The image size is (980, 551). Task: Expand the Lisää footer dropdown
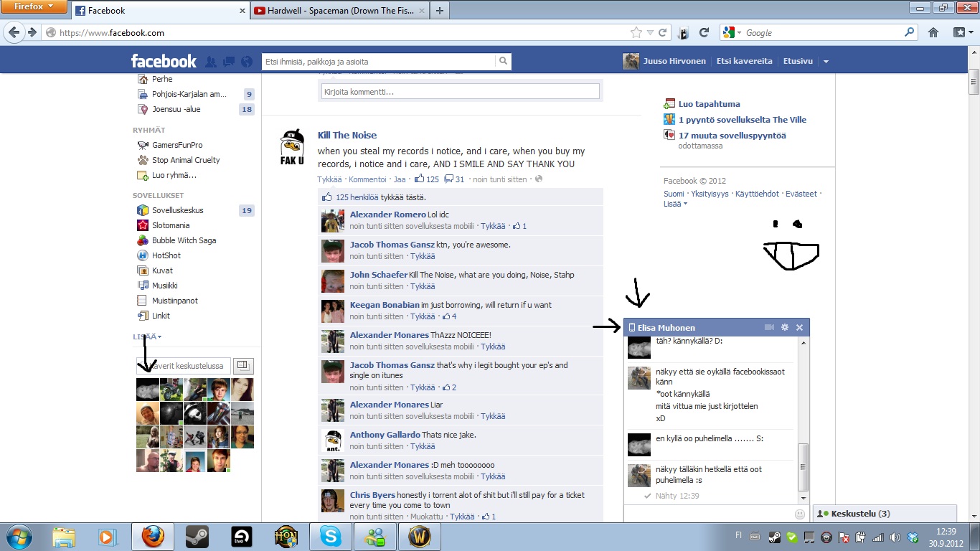[x=675, y=204]
